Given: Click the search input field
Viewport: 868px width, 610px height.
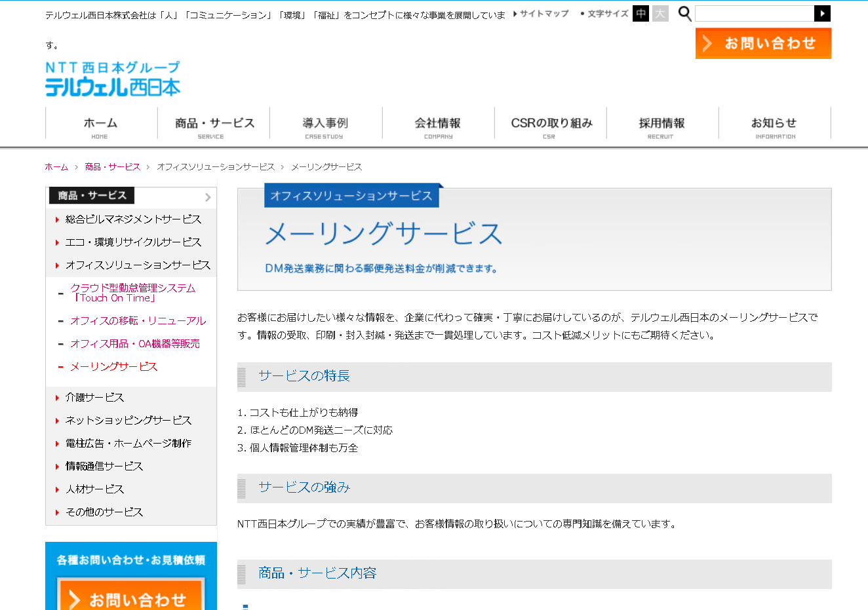Looking at the screenshot, I should click(755, 14).
